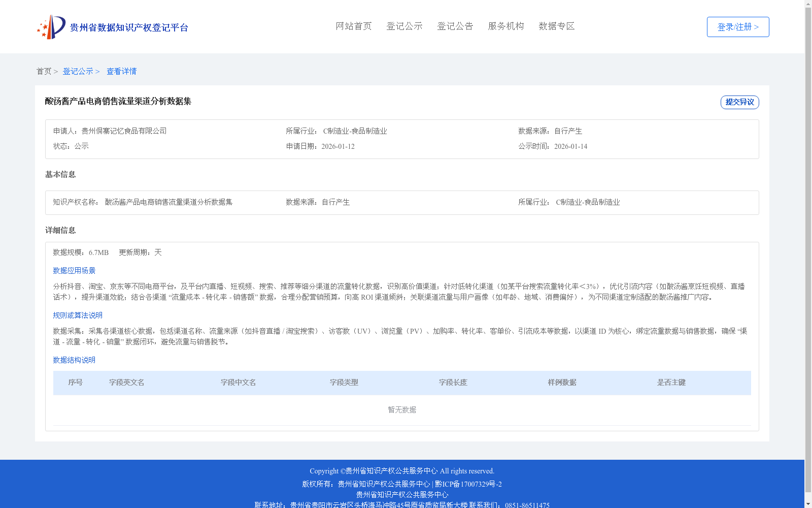Click the 公示时间 value 2026-01-14

(570, 146)
